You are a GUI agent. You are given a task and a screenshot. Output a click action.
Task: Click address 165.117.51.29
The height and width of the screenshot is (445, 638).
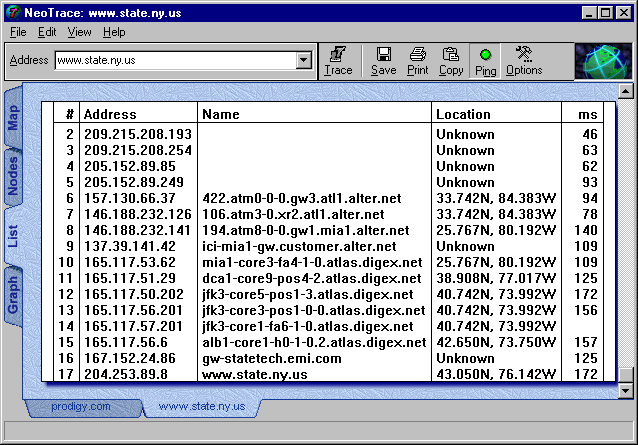tap(130, 278)
